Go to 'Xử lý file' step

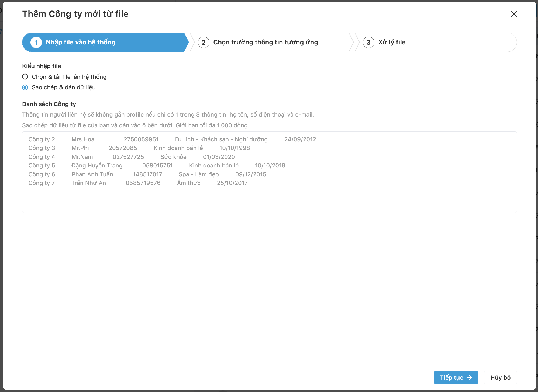(x=392, y=42)
